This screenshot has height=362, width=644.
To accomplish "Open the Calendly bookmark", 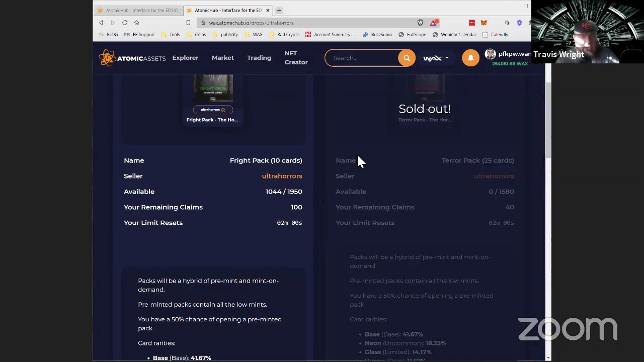I will coord(495,35).
